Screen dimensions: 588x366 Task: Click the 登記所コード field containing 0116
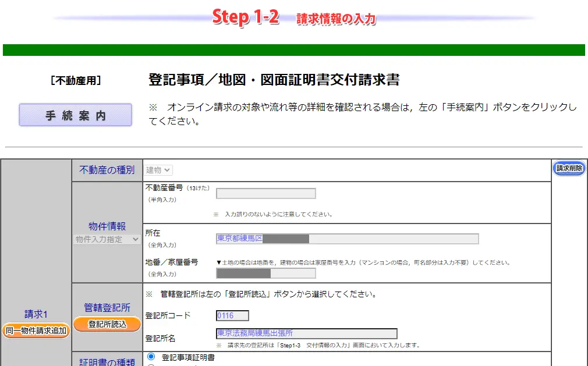click(x=233, y=315)
